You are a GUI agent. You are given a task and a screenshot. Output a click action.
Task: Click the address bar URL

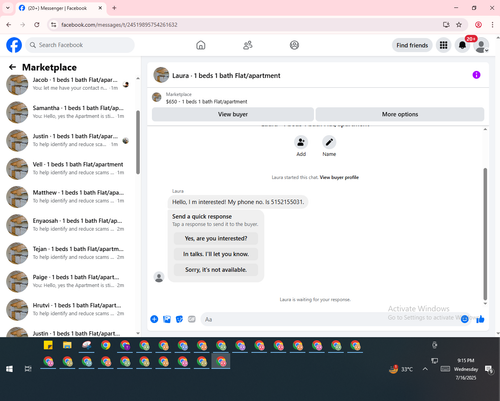(119, 25)
